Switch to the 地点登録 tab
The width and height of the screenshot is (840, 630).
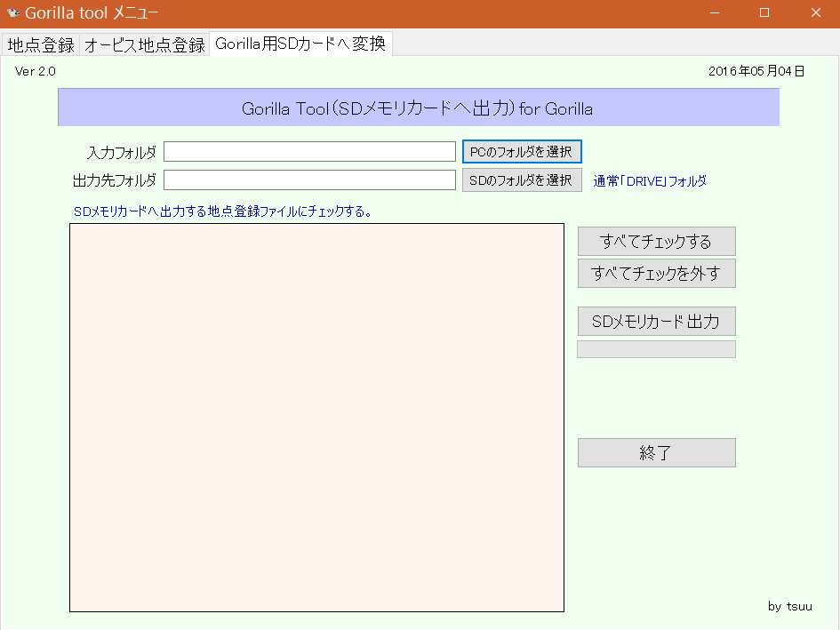pyautogui.click(x=41, y=44)
